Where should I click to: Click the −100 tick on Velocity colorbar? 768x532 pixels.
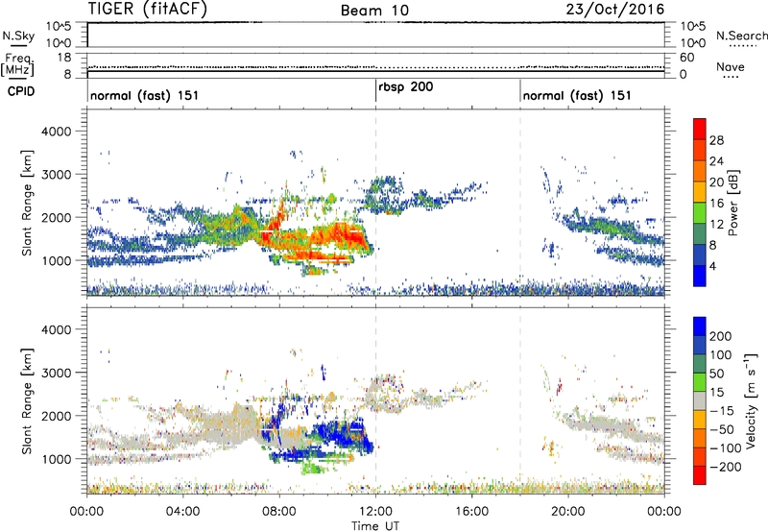tap(726, 448)
